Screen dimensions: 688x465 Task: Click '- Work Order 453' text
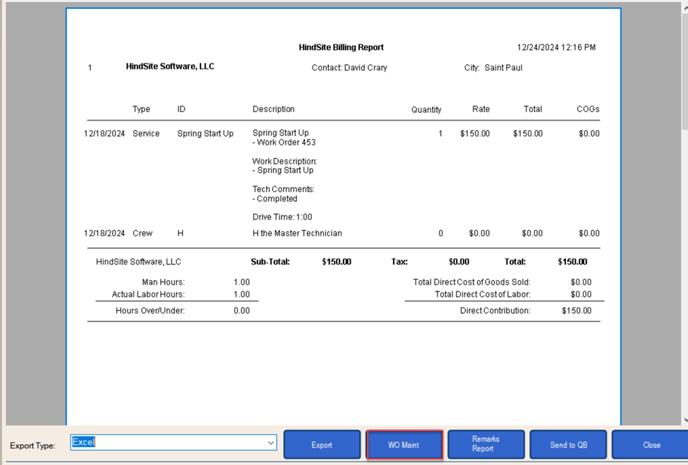click(x=284, y=142)
